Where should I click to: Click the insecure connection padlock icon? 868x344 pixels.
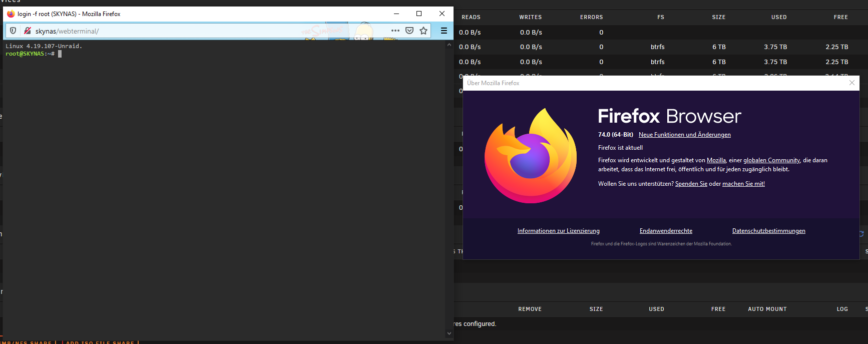coord(28,31)
